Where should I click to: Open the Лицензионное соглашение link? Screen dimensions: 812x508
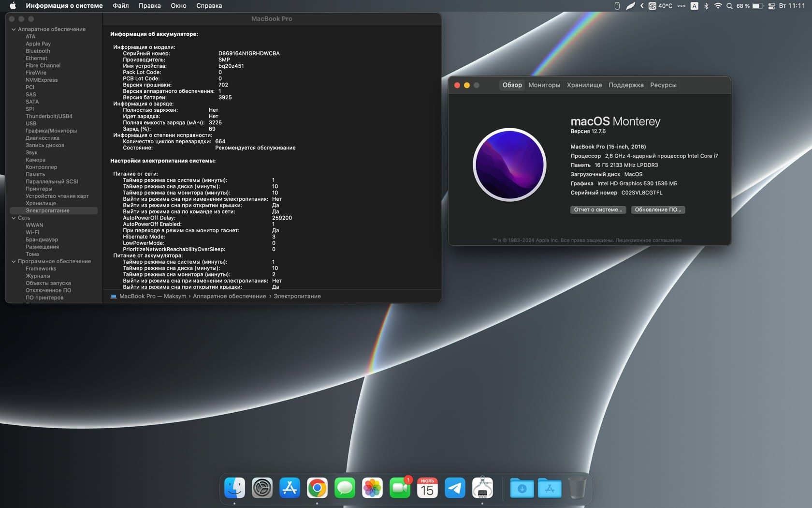(x=649, y=240)
